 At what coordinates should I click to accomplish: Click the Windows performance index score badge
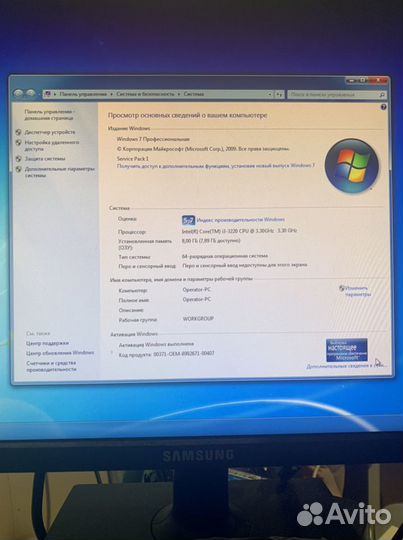pyautogui.click(x=188, y=220)
